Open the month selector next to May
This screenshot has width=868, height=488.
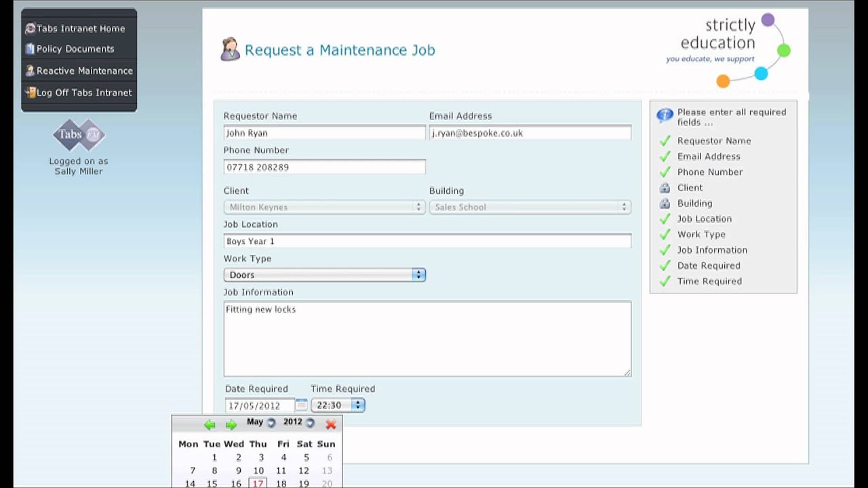(x=271, y=423)
